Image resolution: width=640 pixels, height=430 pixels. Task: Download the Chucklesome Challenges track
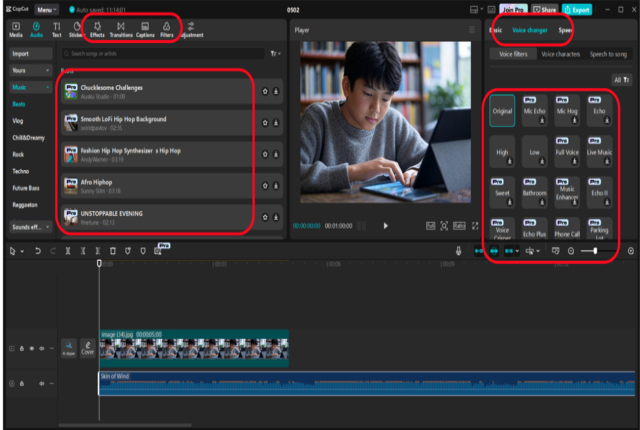(276, 91)
